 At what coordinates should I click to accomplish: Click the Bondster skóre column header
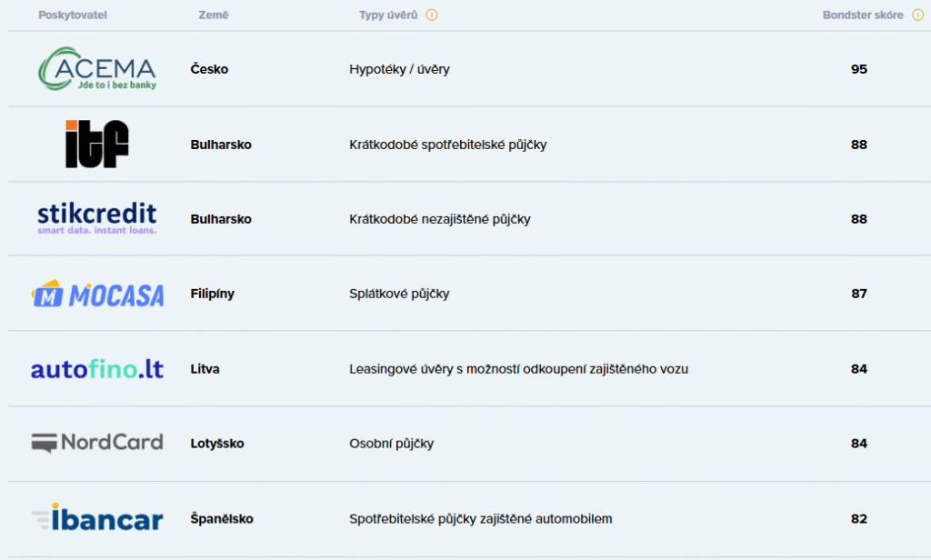[x=863, y=15]
